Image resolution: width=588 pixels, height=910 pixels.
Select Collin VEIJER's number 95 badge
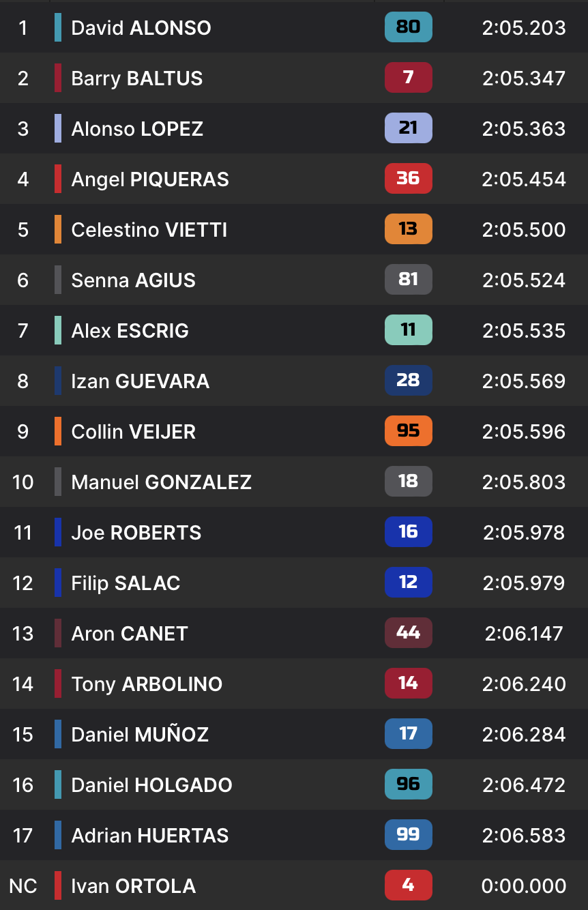[x=408, y=431]
